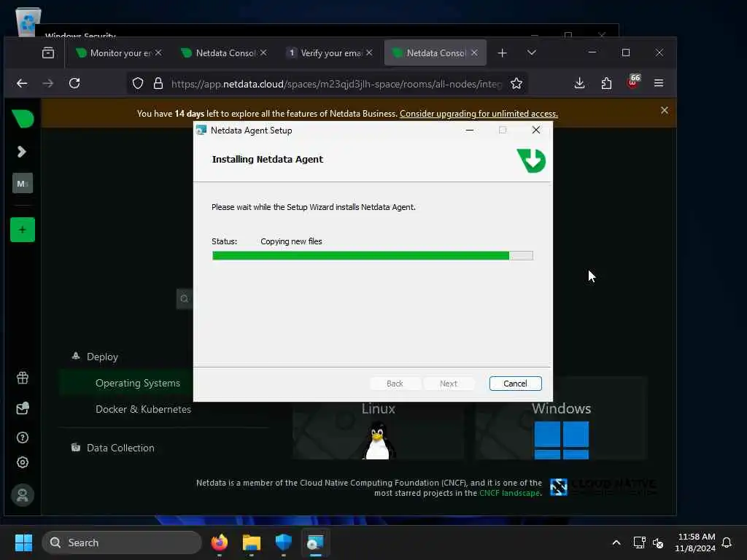
Task: Click the Netdata download-arrow logo in setup
Action: pyautogui.click(x=531, y=160)
